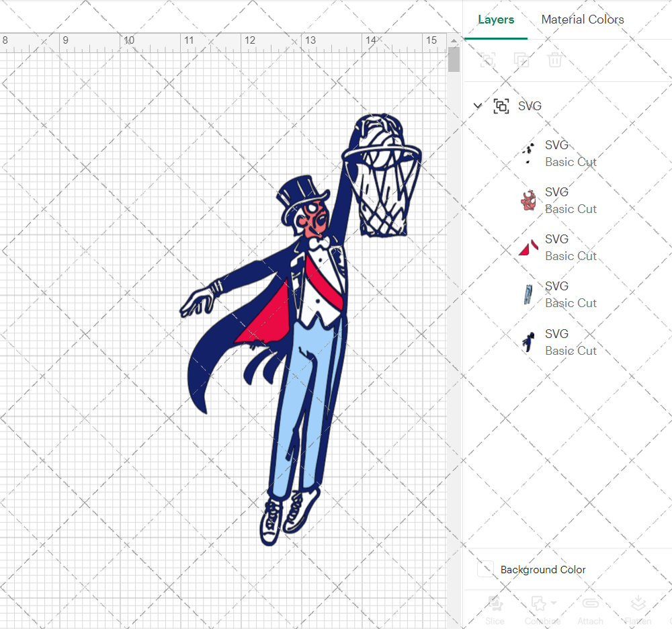Click the vertical scrollbar thumb on the canvas

[x=454, y=60]
